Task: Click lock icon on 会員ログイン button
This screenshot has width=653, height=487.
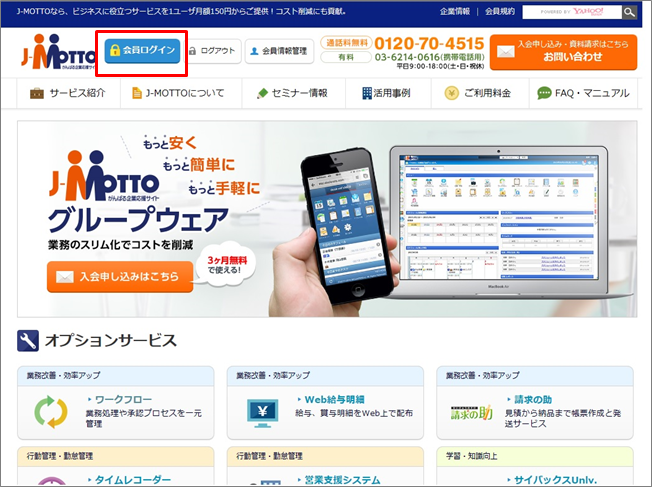Action: [115, 50]
